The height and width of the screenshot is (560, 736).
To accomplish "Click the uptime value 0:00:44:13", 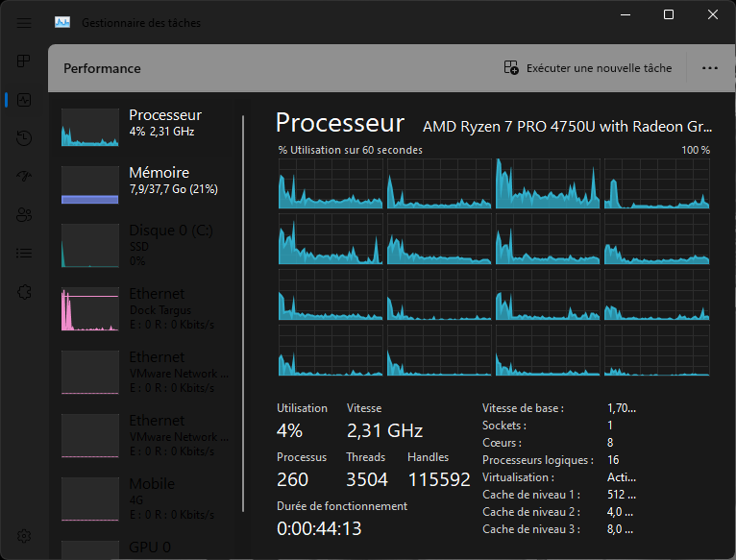I will tap(319, 528).
